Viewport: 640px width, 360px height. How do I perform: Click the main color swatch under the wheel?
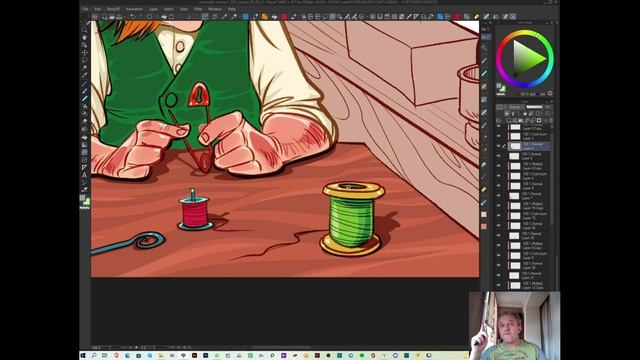coord(500,87)
